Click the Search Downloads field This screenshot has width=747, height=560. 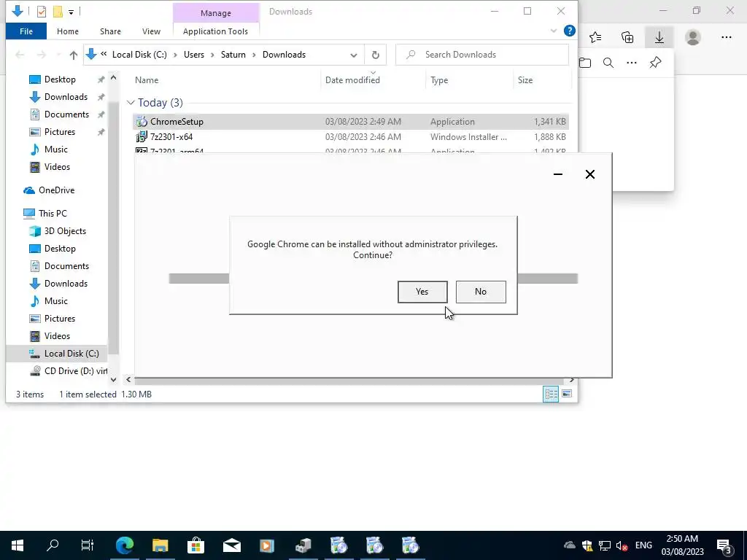[482, 55]
